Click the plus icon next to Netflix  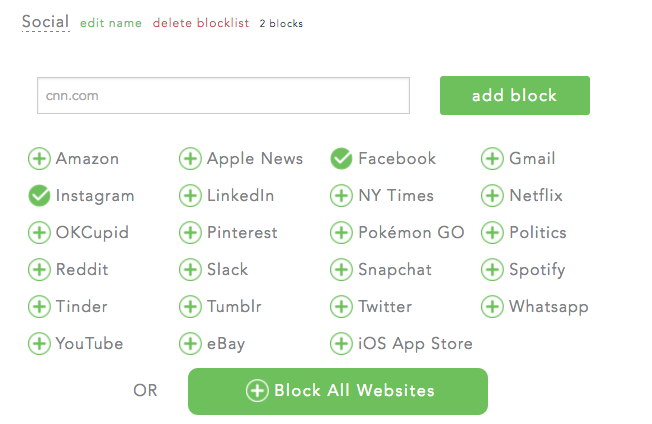(492, 196)
